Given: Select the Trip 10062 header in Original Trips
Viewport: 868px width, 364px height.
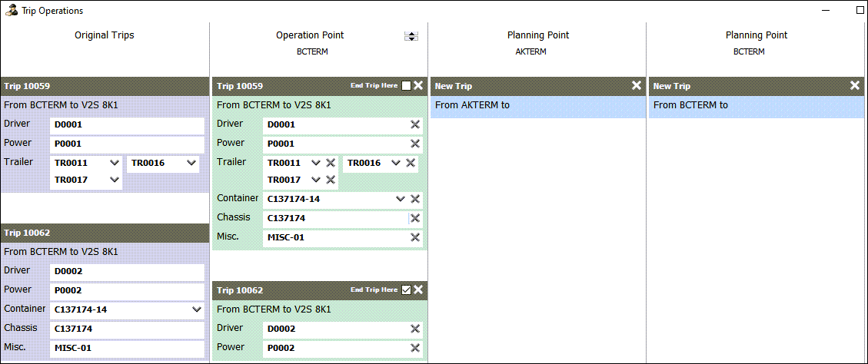Looking at the screenshot, I should [105, 232].
